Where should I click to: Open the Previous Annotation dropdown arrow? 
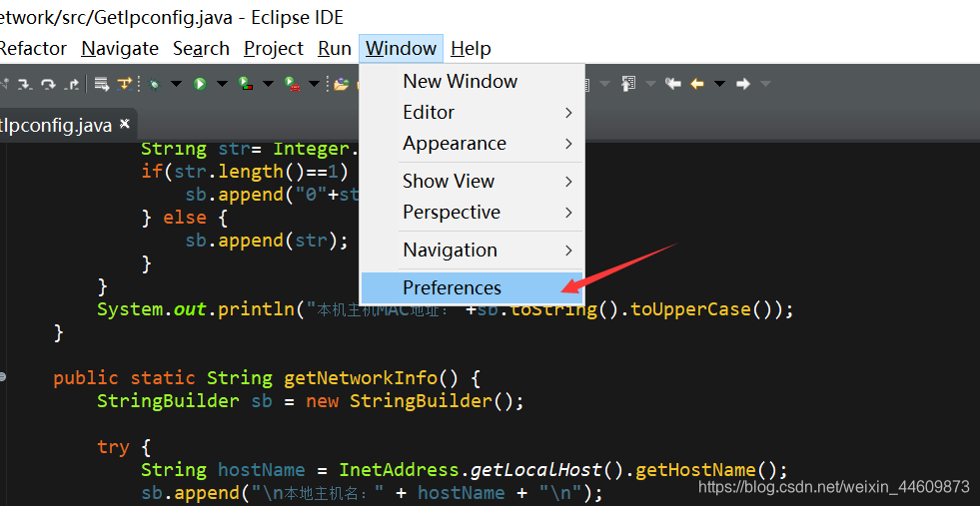point(650,84)
